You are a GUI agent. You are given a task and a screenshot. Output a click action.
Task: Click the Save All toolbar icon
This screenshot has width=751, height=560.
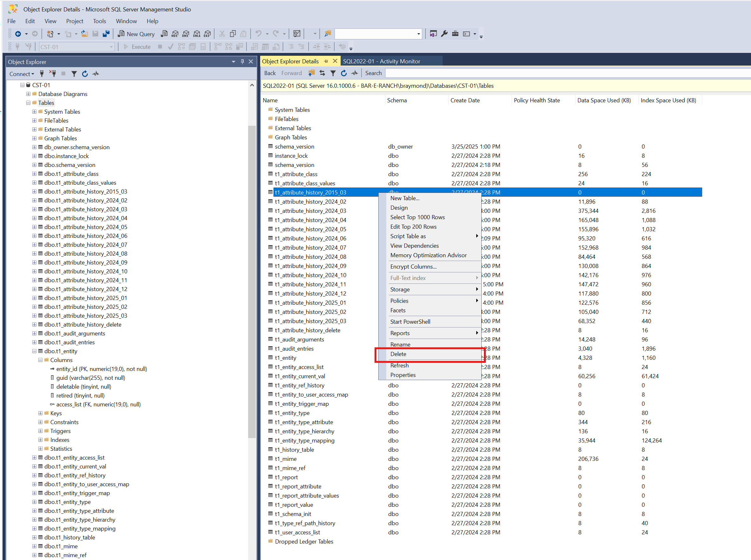pos(106,34)
